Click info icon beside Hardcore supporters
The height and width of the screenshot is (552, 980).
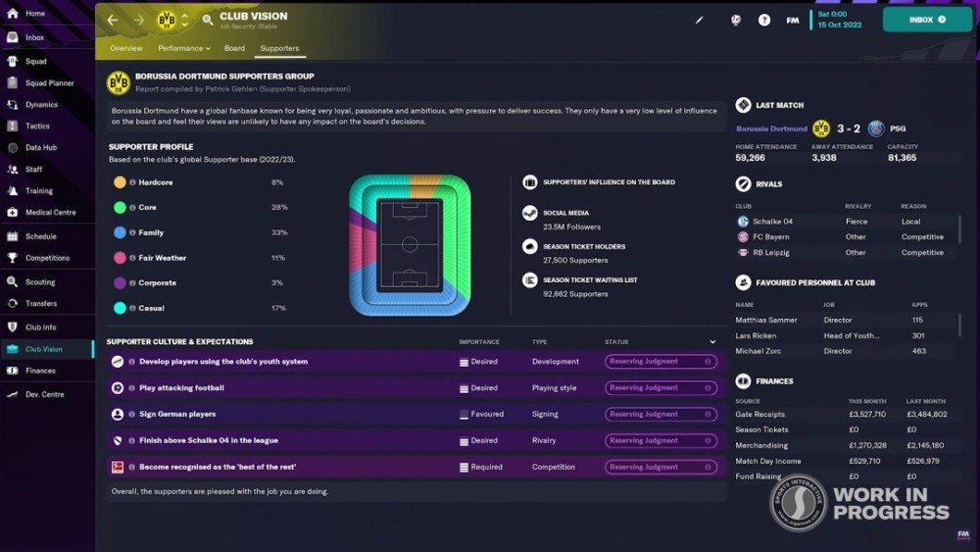[132, 182]
